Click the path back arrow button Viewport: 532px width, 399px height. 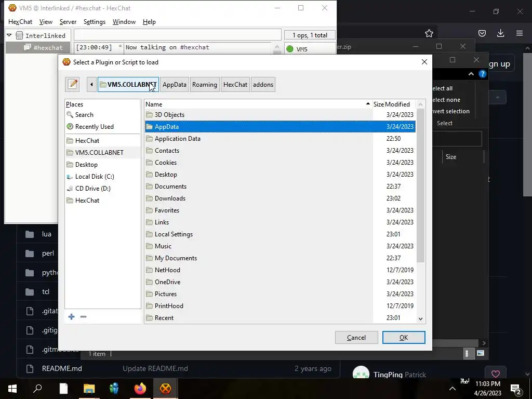point(91,85)
